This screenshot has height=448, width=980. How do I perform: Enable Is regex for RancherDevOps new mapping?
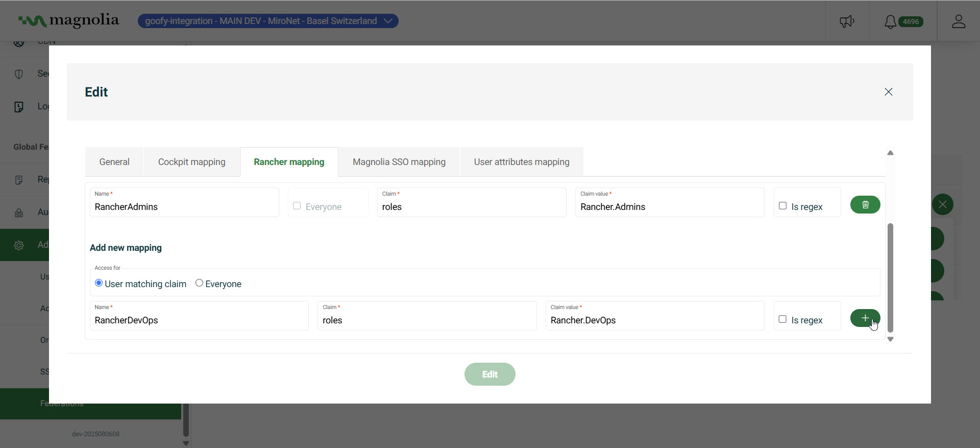[x=782, y=319]
